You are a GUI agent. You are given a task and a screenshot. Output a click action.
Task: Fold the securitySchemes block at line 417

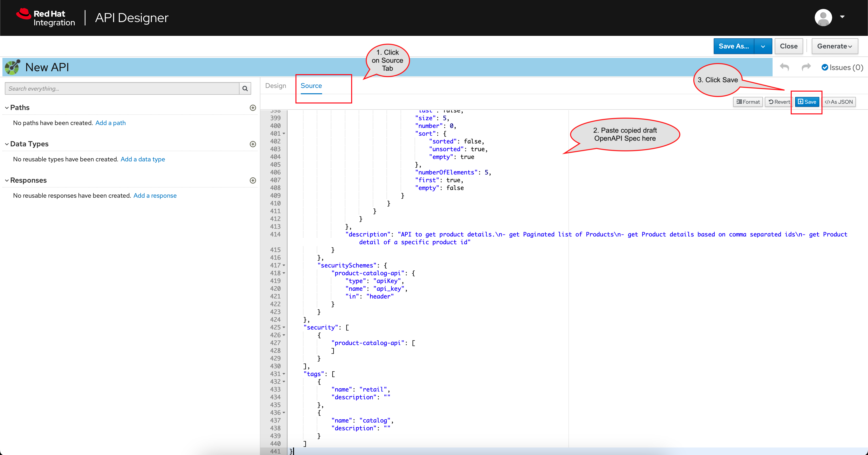[x=284, y=266]
